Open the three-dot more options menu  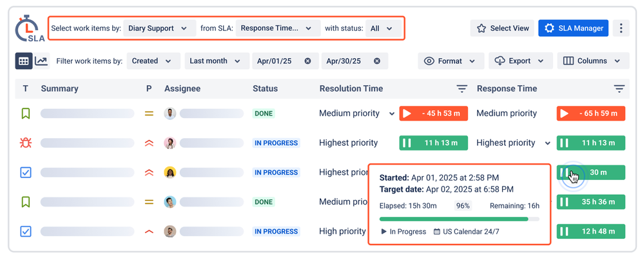(621, 28)
